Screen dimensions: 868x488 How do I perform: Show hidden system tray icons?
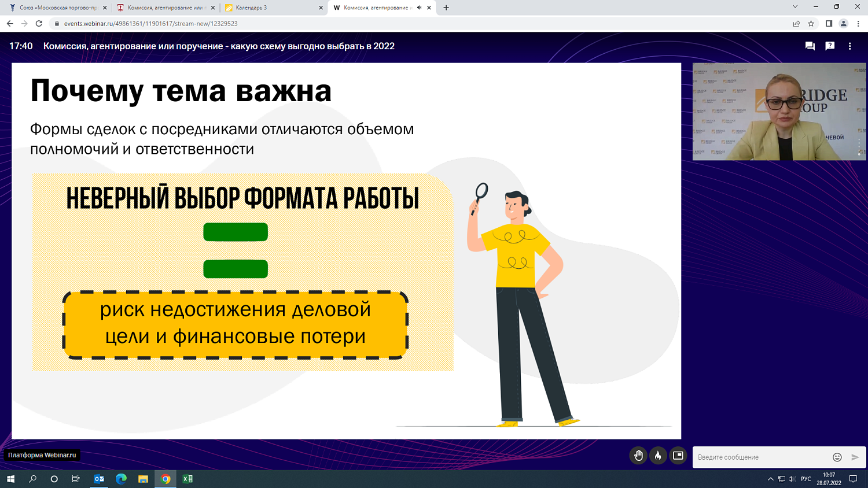[x=770, y=479]
